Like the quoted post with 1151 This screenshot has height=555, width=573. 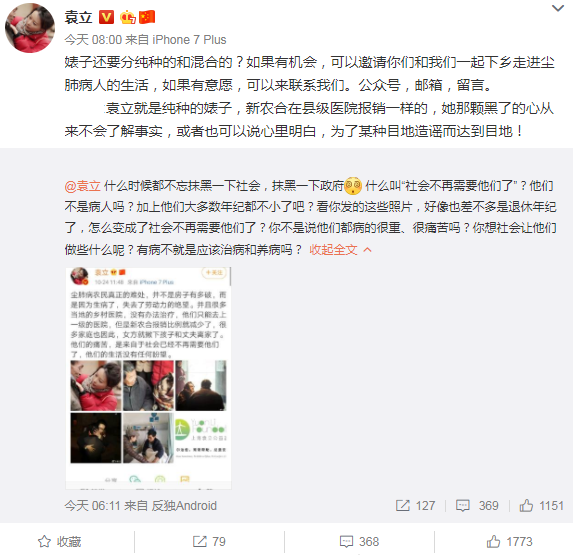point(541,506)
